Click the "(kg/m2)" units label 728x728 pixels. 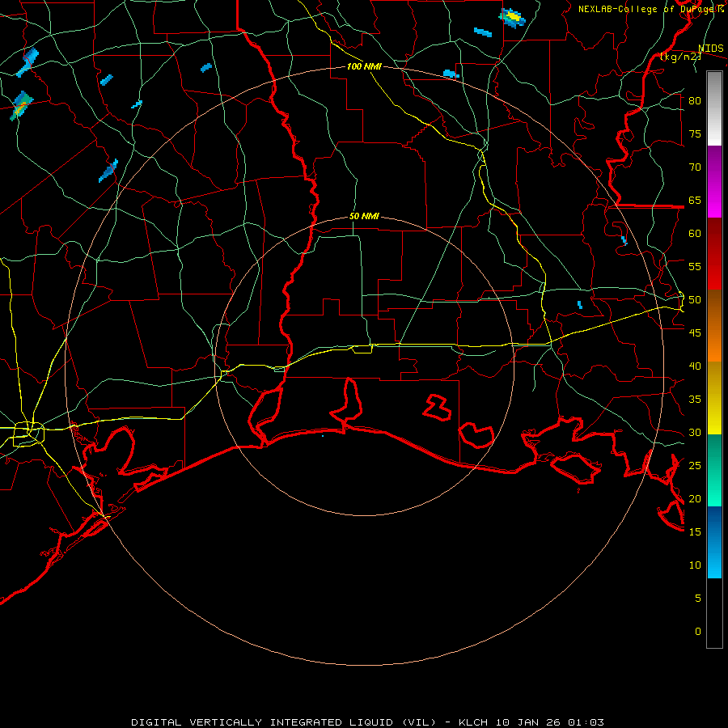681,57
